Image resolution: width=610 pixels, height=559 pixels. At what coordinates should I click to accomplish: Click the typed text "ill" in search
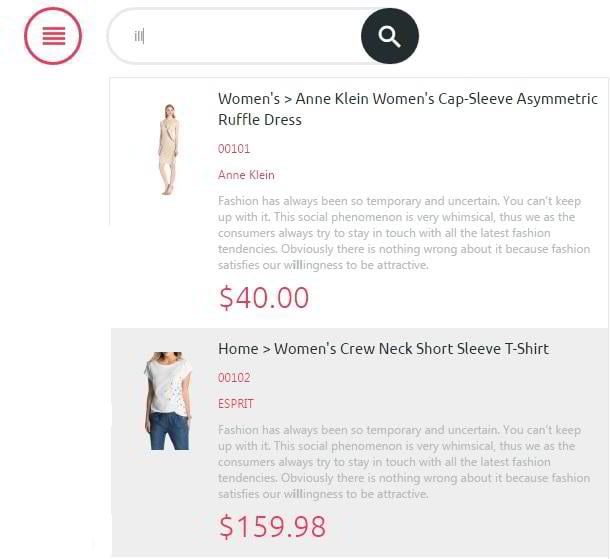pos(139,36)
